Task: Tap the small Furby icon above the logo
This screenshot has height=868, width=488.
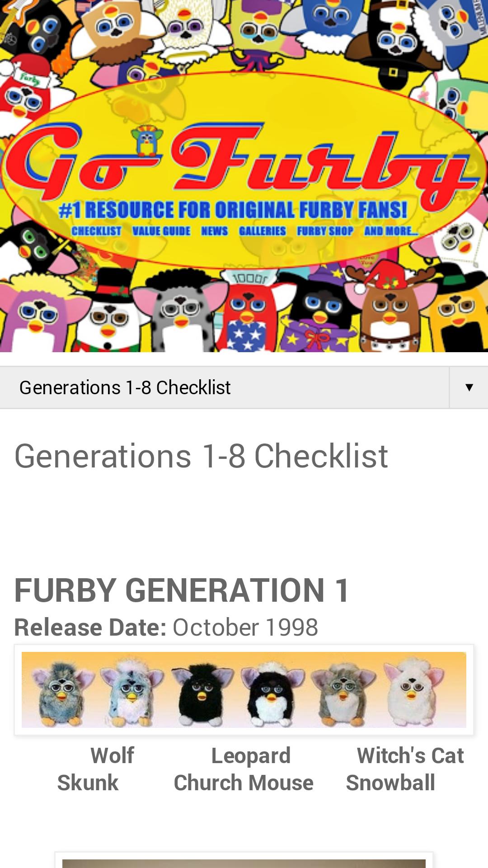Action: point(146,141)
